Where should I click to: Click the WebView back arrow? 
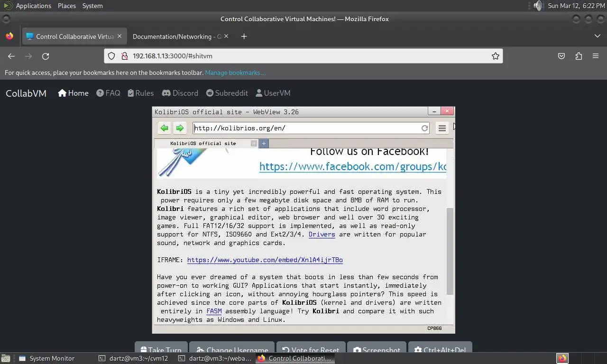tap(164, 128)
